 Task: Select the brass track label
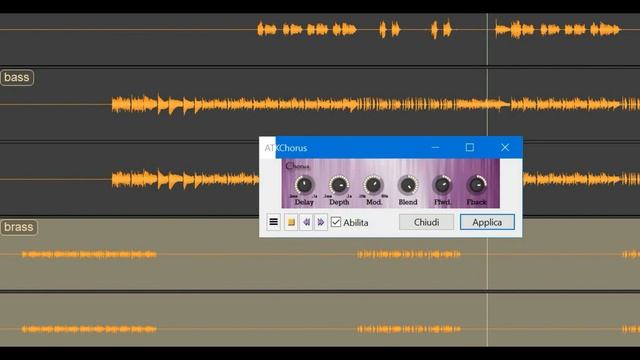[19, 227]
